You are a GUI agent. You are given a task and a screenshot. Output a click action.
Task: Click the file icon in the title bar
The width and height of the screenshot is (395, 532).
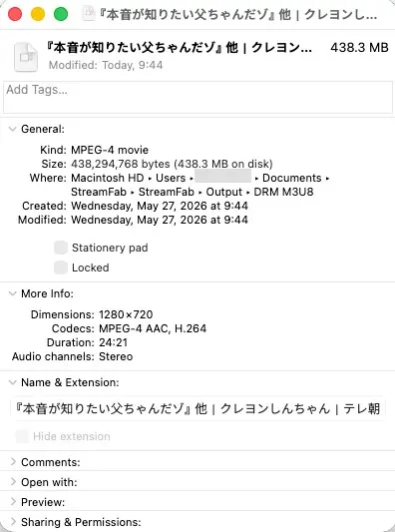click(89, 15)
